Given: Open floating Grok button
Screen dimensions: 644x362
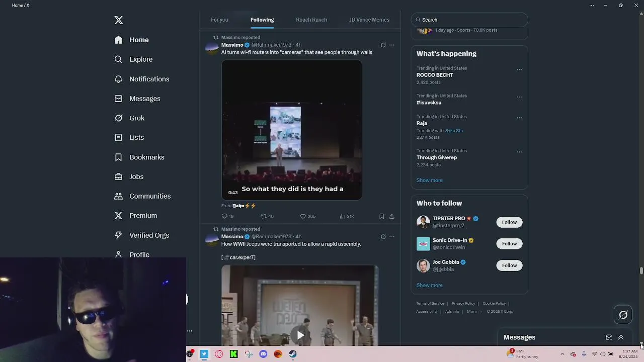Looking at the screenshot, I should point(623,315).
